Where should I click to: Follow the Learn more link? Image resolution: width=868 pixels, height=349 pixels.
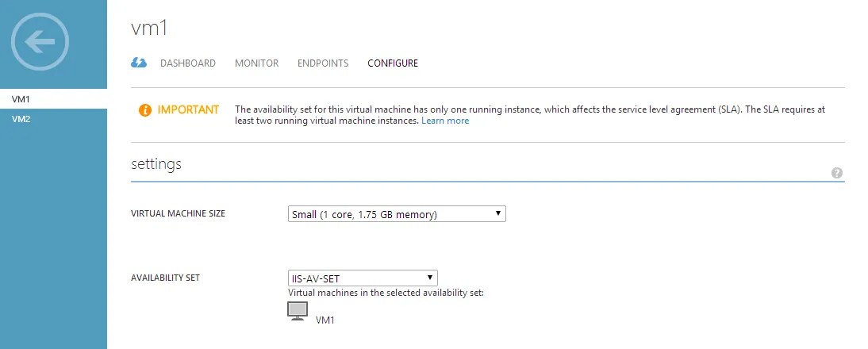[x=445, y=121]
